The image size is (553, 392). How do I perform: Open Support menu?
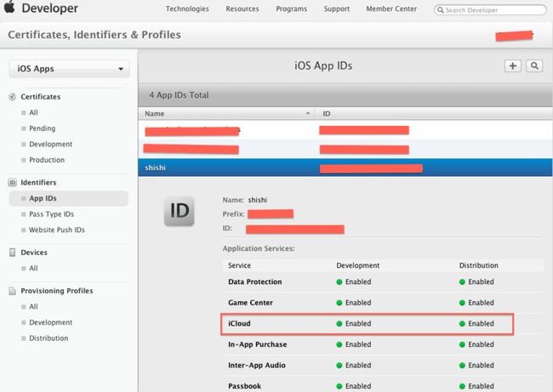[x=336, y=9]
